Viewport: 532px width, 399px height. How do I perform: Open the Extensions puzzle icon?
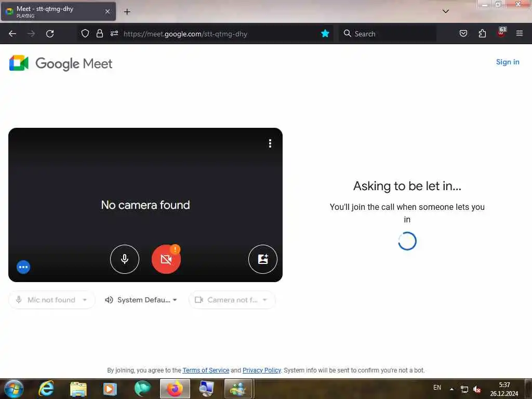[482, 33]
